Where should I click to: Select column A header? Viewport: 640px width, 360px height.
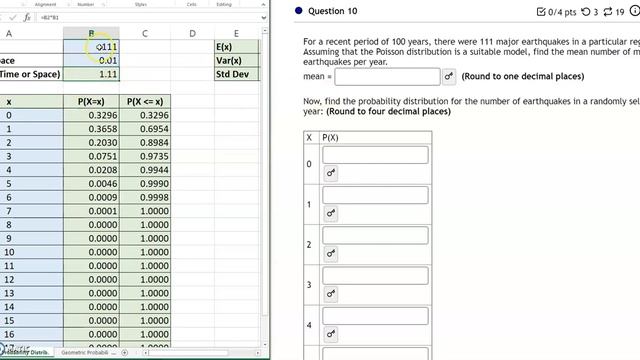(9, 33)
